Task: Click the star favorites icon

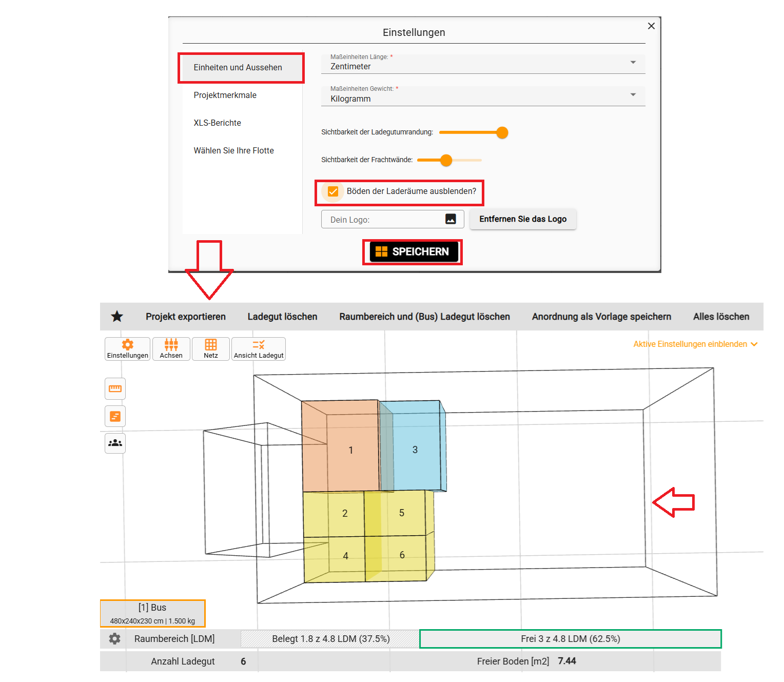Action: point(117,317)
